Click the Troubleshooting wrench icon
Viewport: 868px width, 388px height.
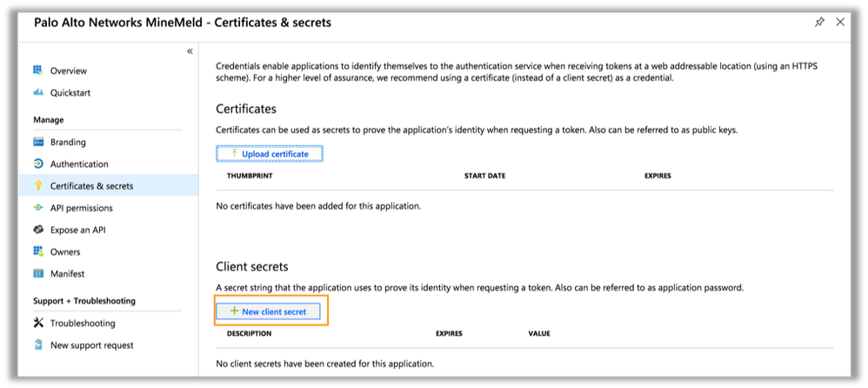pos(38,323)
